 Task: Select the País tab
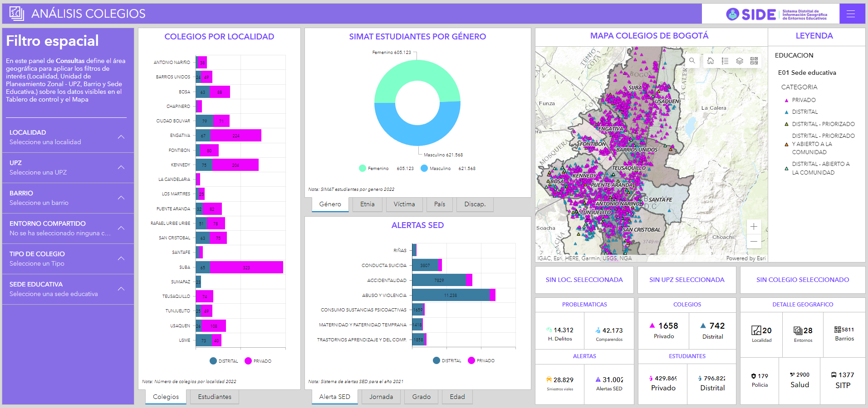pos(440,204)
